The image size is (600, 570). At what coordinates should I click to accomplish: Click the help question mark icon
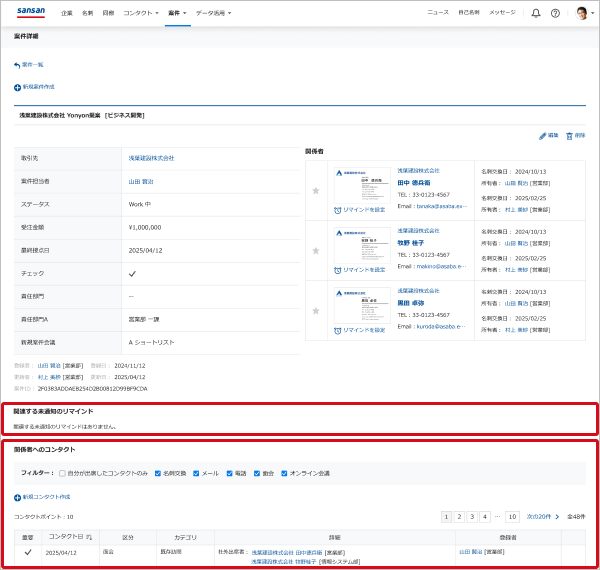[555, 13]
